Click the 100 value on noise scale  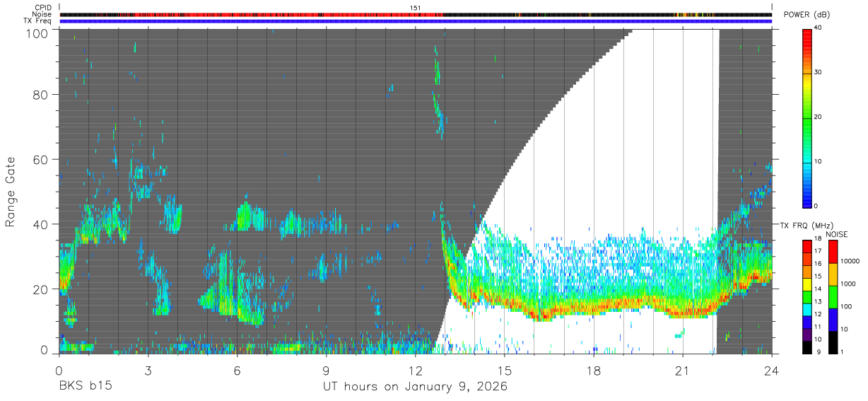pyautogui.click(x=848, y=306)
